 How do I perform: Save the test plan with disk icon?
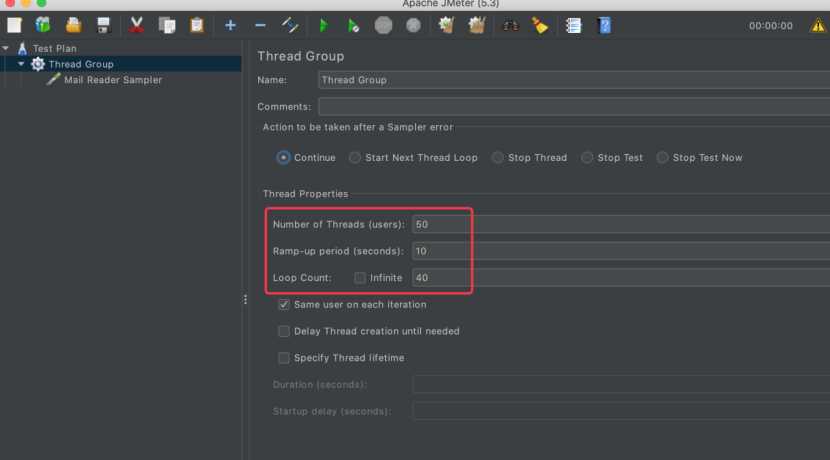tap(103, 25)
